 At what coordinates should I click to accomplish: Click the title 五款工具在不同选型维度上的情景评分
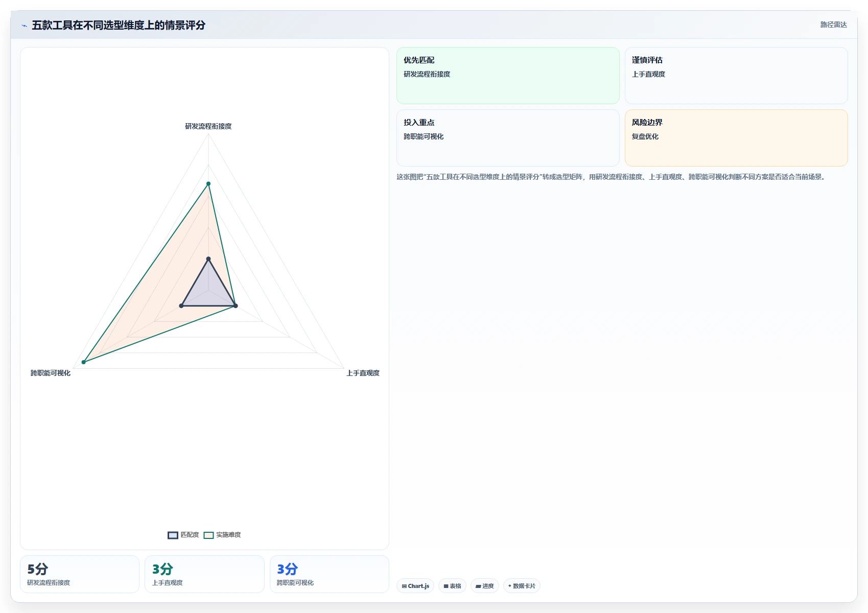(119, 25)
